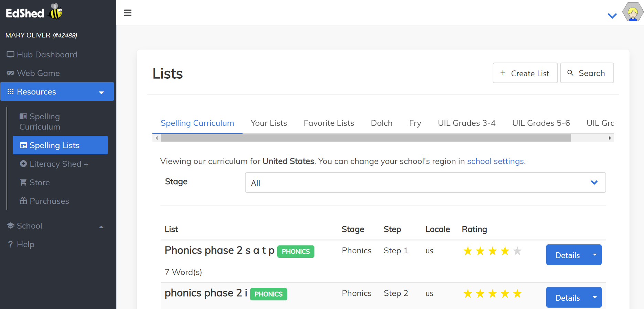Open Details dropdown arrow for Step 1
644x309 pixels.
coord(594,255)
